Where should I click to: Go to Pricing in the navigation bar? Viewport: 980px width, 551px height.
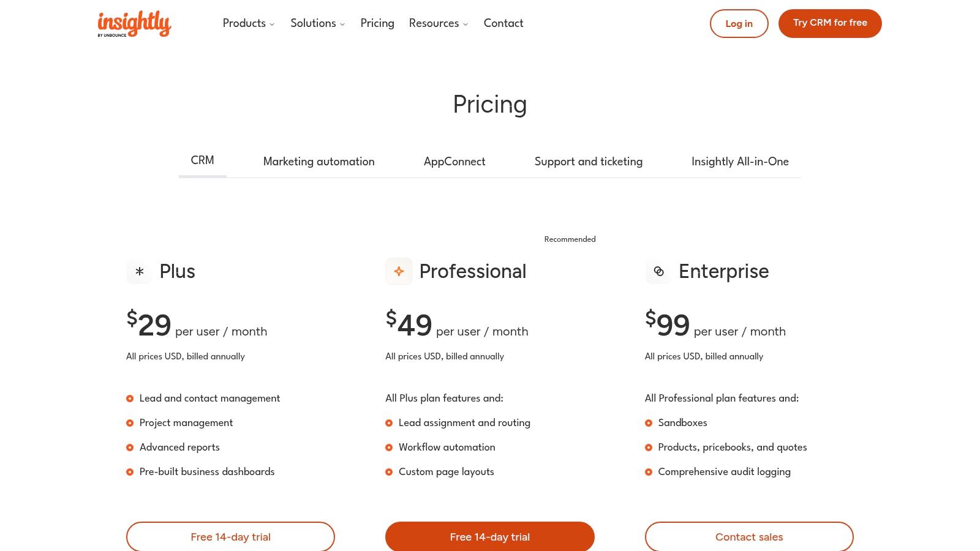pos(377,23)
